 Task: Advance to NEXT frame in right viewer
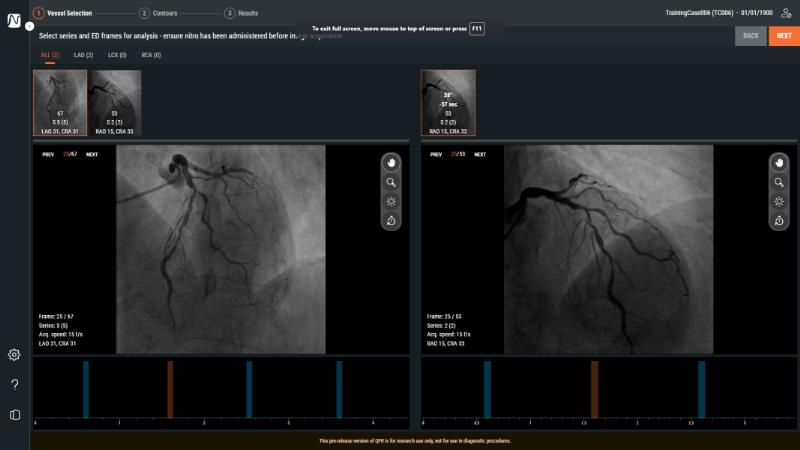click(x=480, y=155)
